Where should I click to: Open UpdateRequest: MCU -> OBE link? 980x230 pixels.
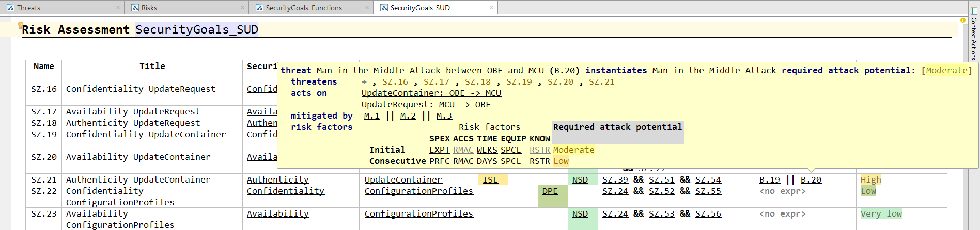[x=426, y=104]
